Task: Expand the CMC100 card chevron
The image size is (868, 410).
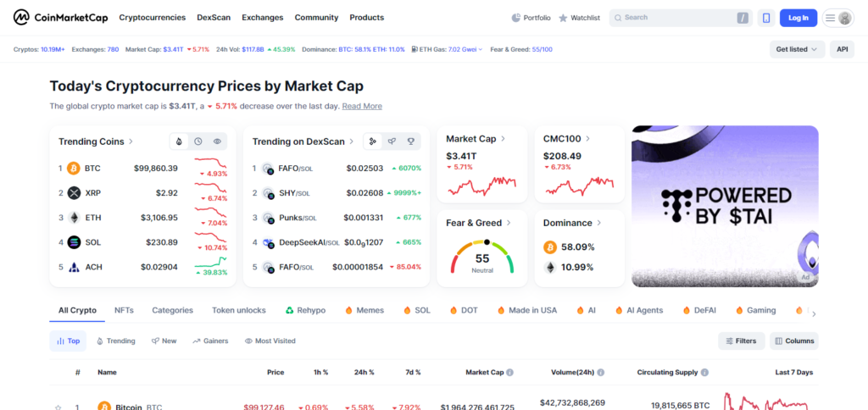Action: coord(587,139)
